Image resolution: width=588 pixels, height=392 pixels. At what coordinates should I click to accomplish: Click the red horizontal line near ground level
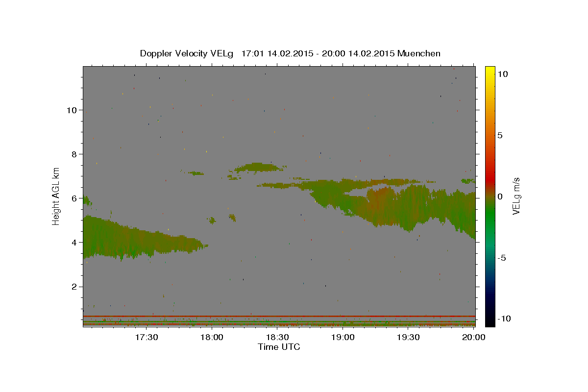279,316
